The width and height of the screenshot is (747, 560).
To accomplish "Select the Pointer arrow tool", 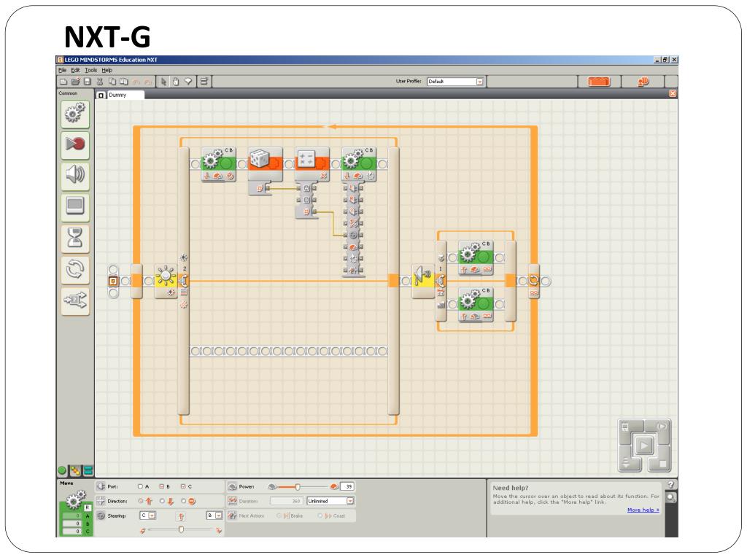I will tap(163, 82).
